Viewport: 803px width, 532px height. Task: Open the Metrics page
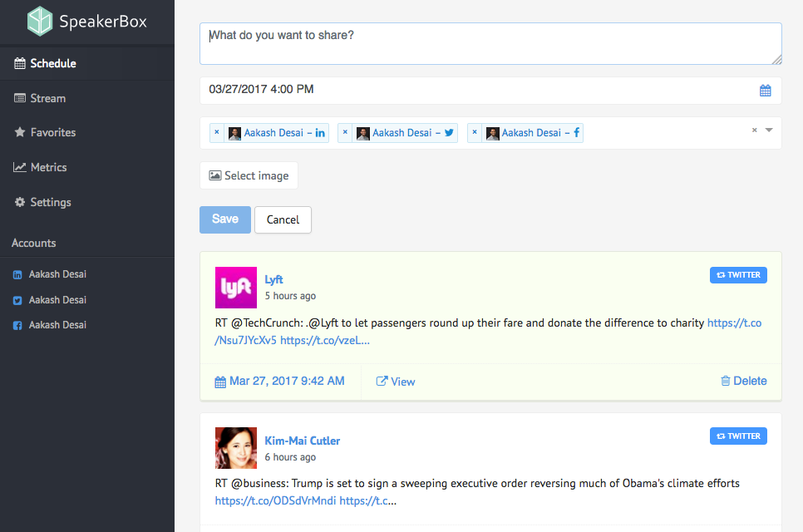(x=87, y=167)
